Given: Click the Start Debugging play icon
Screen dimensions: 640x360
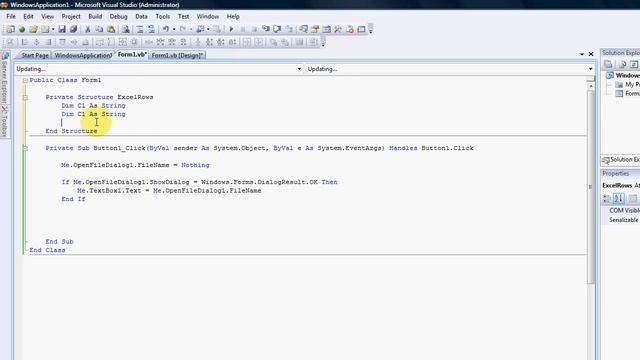Looking at the screenshot, I should coord(231,29).
